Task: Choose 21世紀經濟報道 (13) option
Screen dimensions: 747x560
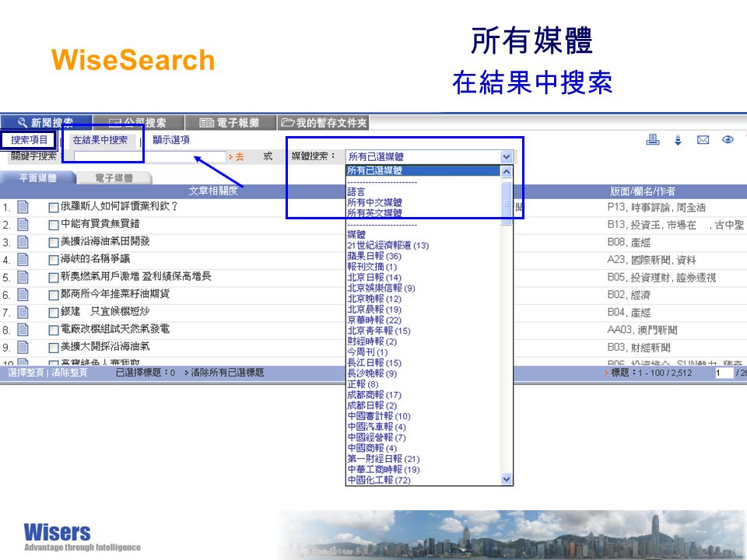Action: coord(388,245)
